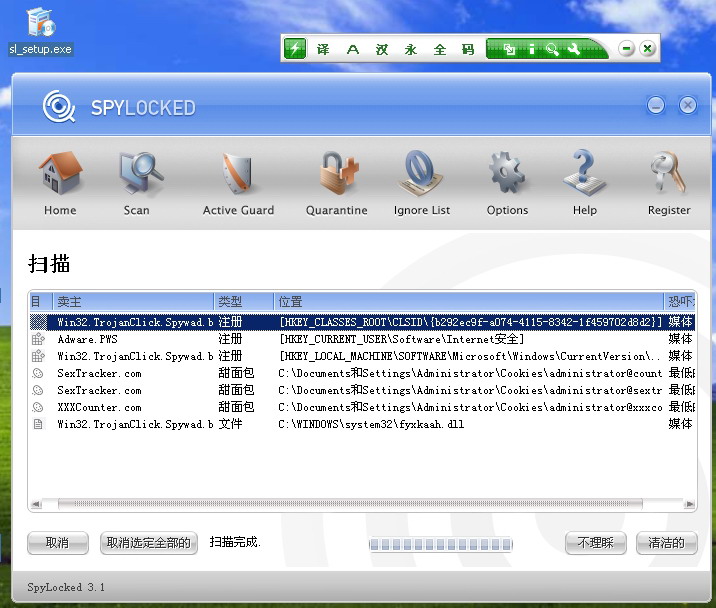Click the magnifier search icon in green toolbar
Viewport: 716px width, 608px height.
(552, 49)
